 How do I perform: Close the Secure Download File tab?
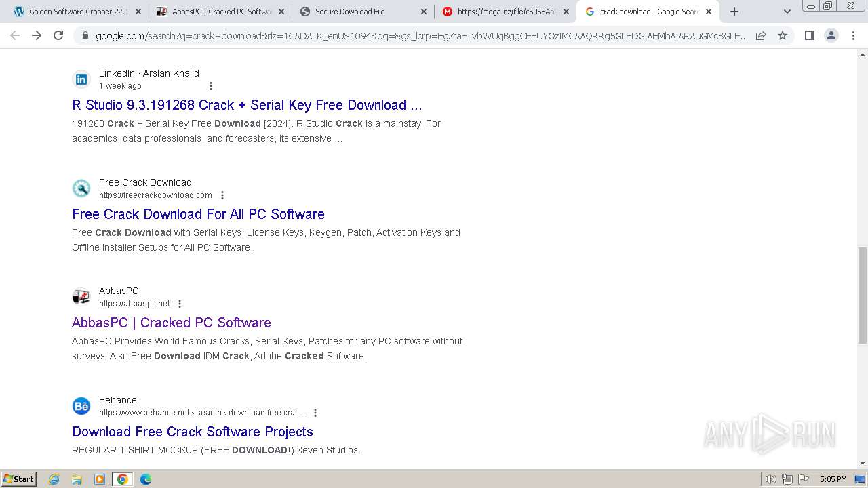coord(424,12)
